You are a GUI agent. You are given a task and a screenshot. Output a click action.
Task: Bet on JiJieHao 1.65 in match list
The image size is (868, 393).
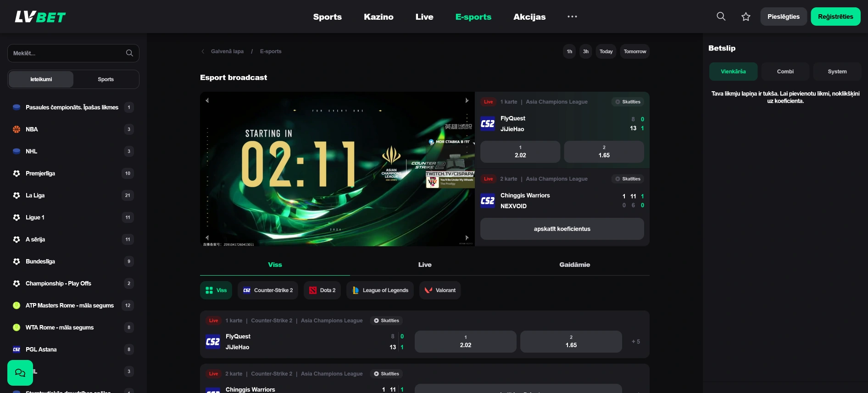pyautogui.click(x=571, y=342)
